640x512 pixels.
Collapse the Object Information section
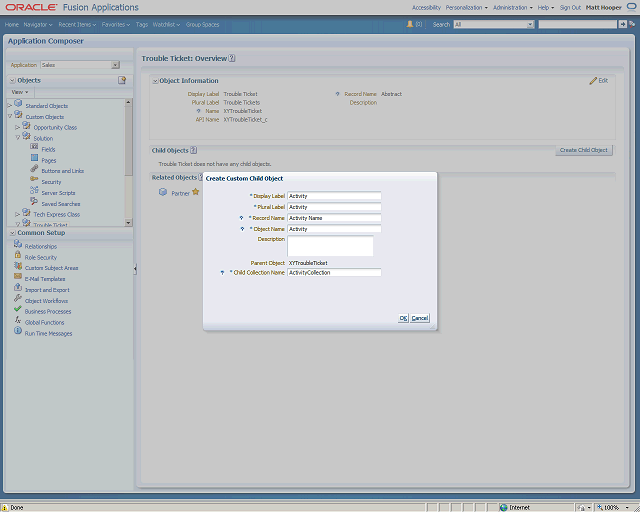pos(155,81)
